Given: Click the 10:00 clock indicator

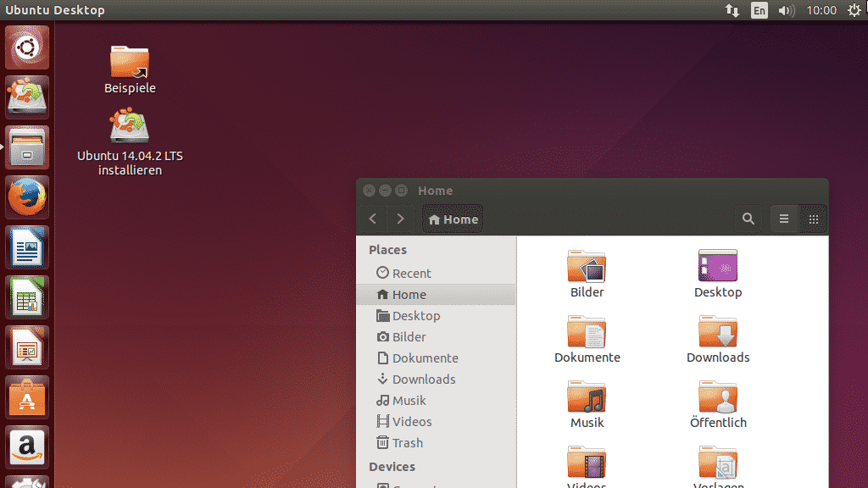Looking at the screenshot, I should [821, 10].
